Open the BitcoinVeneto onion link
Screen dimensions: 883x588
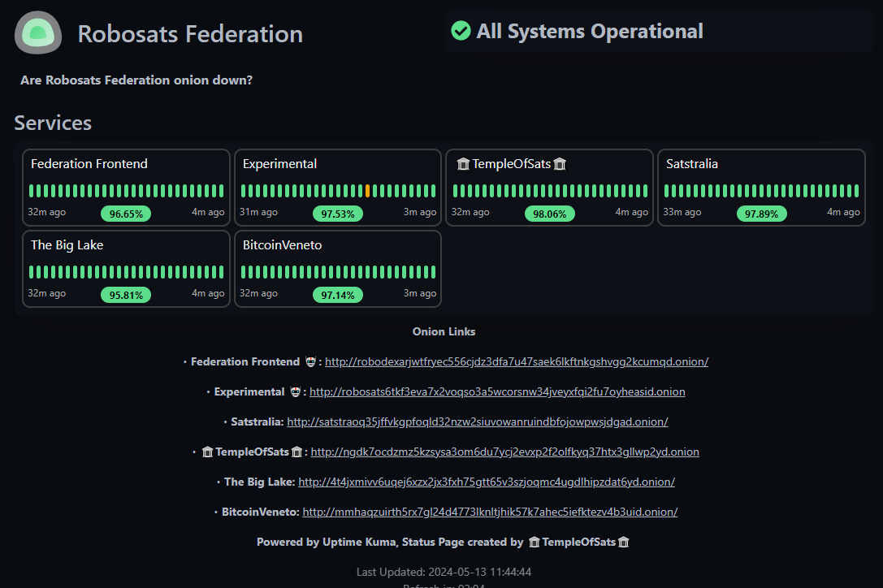click(x=490, y=512)
